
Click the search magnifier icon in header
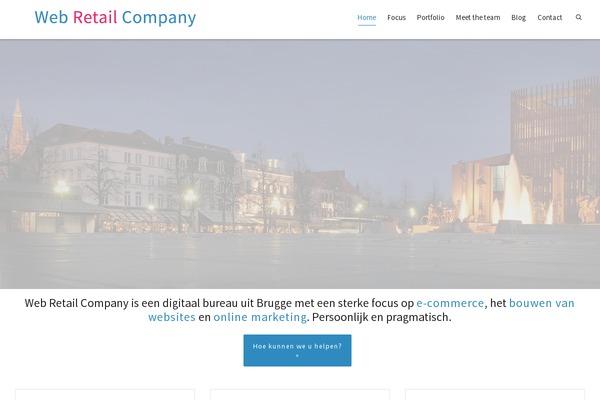coord(578,17)
